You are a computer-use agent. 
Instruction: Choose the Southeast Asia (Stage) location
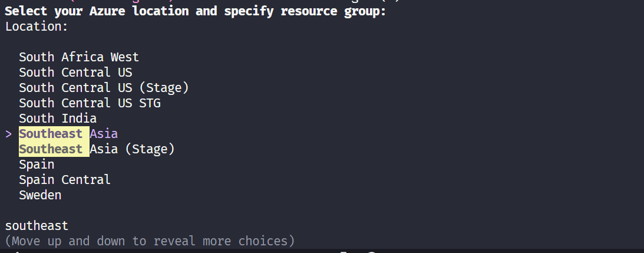pos(97,149)
